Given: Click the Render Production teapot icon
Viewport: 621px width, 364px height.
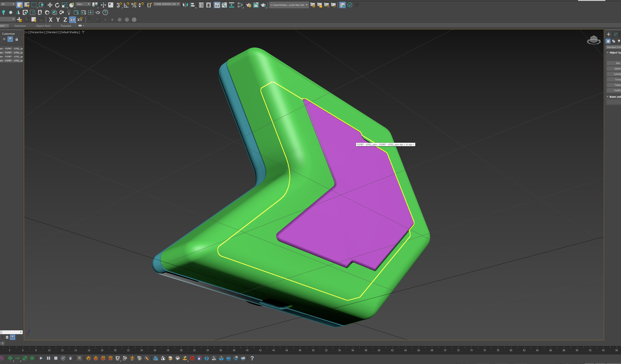Looking at the screenshot, I should [263, 5].
